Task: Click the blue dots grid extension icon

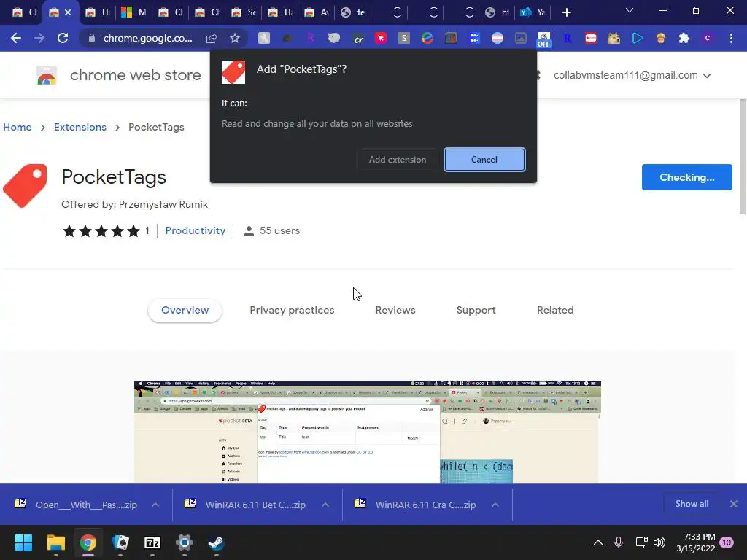Action: (474, 38)
